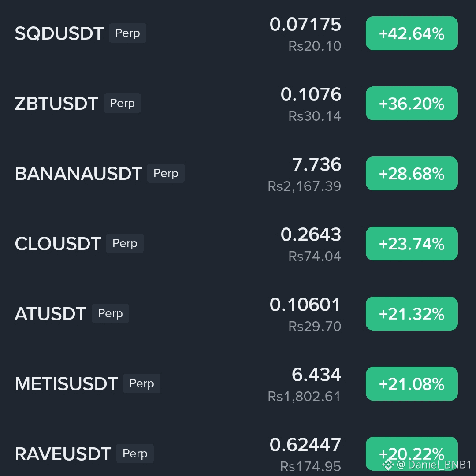Click the BANANAUSDT price 7.736

point(316,164)
